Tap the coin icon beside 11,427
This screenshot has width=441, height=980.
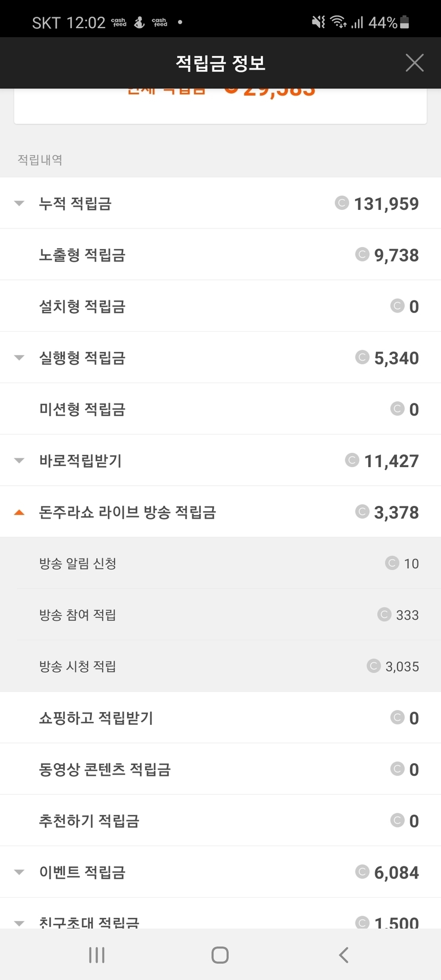pyautogui.click(x=352, y=460)
